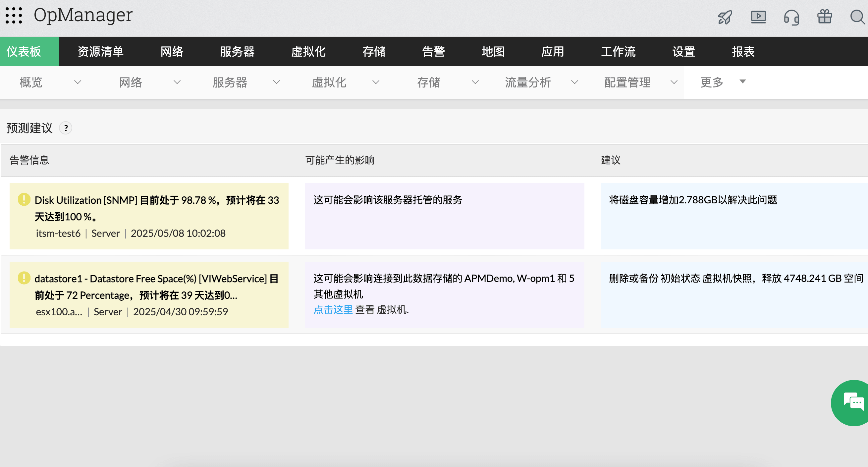
Task: Open the 更多 dropdown menu
Action: (723, 82)
